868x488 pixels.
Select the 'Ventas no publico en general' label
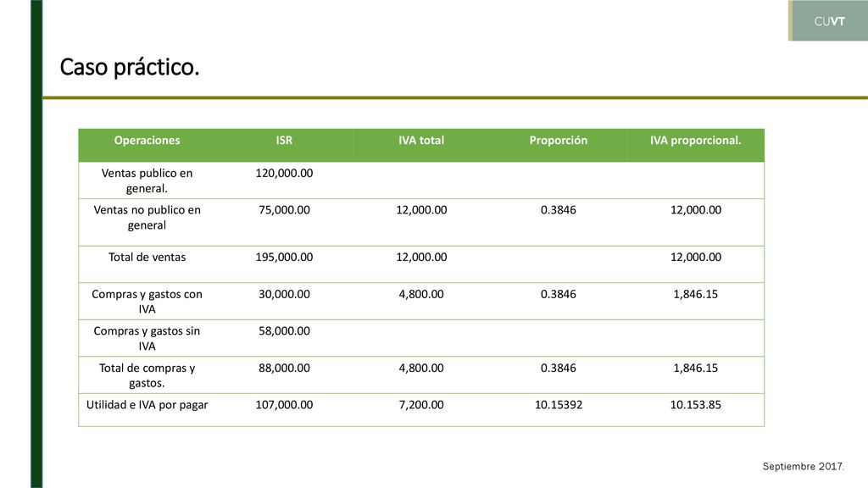click(x=147, y=218)
